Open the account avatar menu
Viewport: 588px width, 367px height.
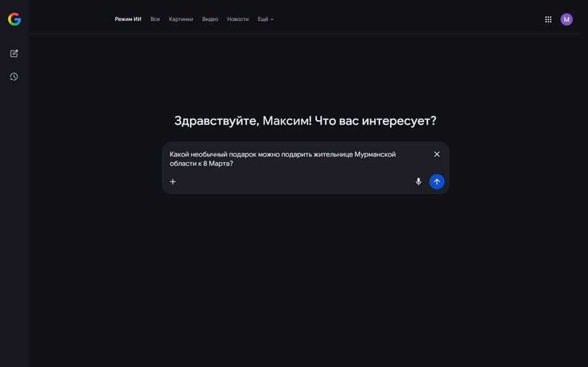pos(566,20)
